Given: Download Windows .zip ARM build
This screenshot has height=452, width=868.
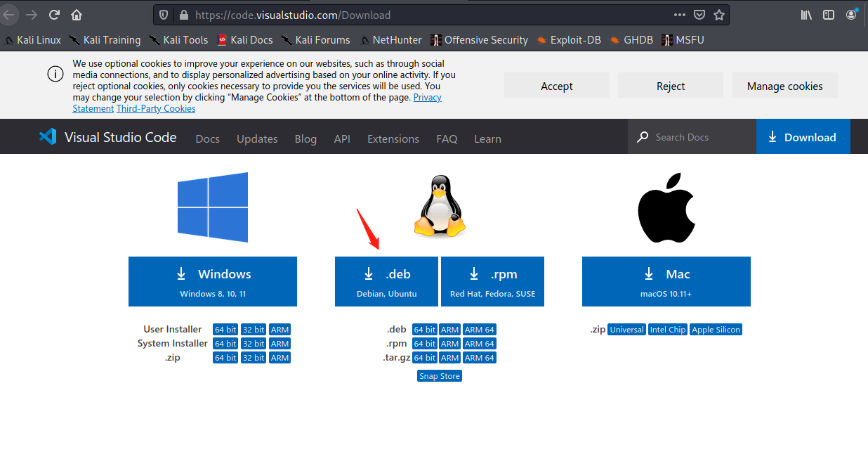Looking at the screenshot, I should 280,358.
